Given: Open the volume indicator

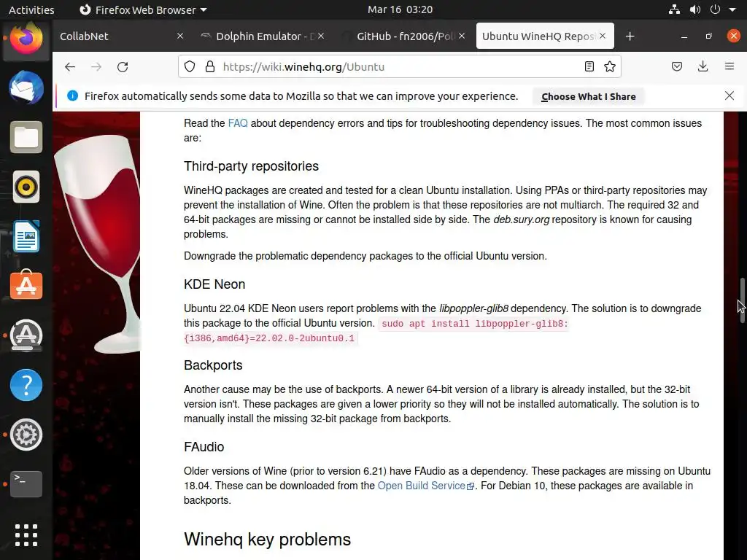Looking at the screenshot, I should pyautogui.click(x=695, y=9).
